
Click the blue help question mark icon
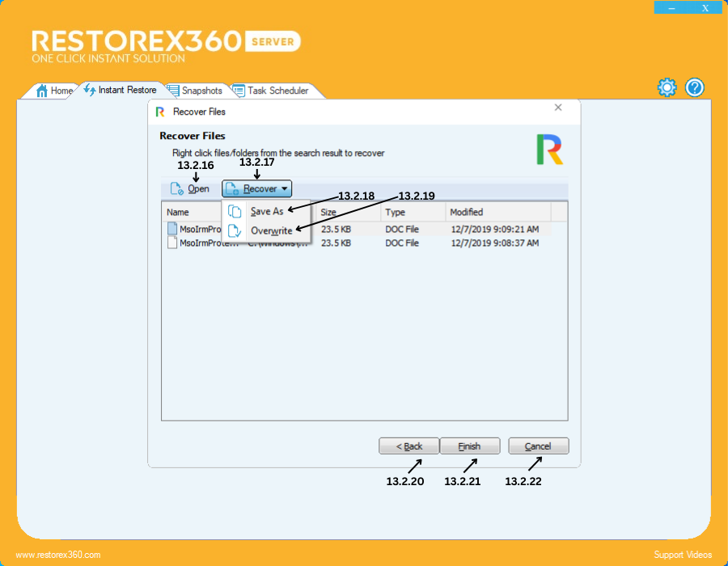point(695,87)
